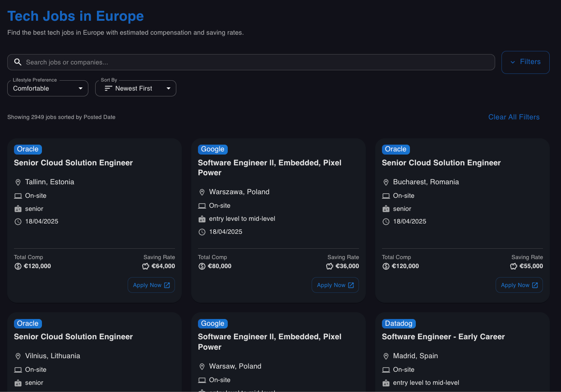Open the Filters panel button
The width and height of the screenshot is (561, 392).
click(525, 62)
